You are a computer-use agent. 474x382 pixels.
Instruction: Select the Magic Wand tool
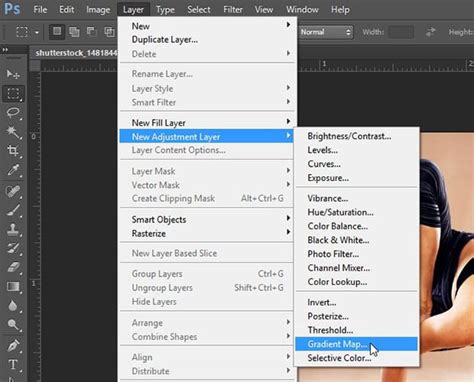pyautogui.click(x=13, y=132)
